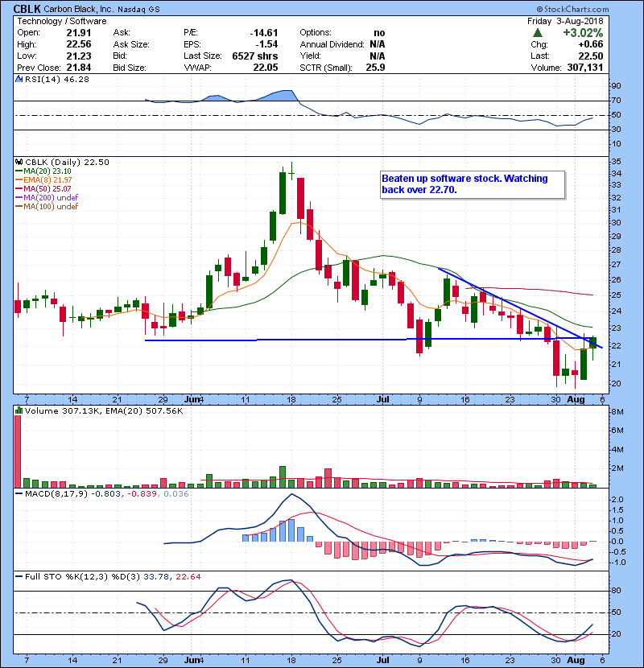Click the Nasdaq GS exchange label
Image resolution: width=644 pixels, height=668 pixels.
(x=139, y=10)
